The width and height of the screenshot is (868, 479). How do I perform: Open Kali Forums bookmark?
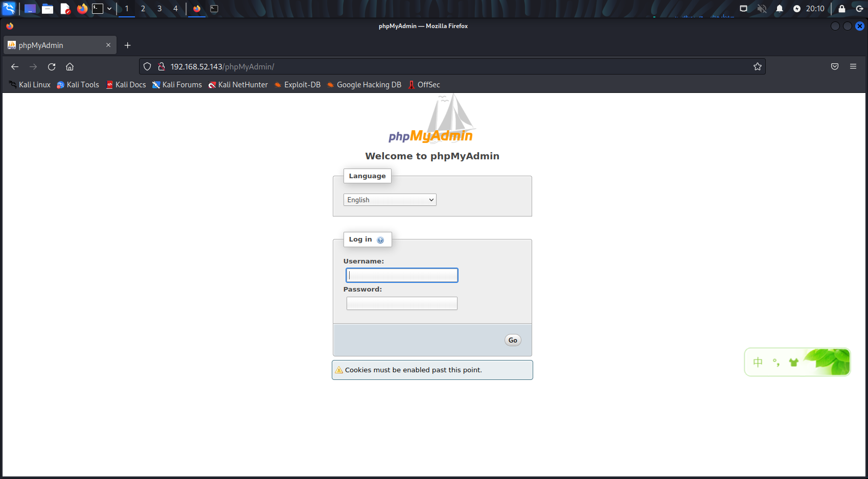(177, 85)
